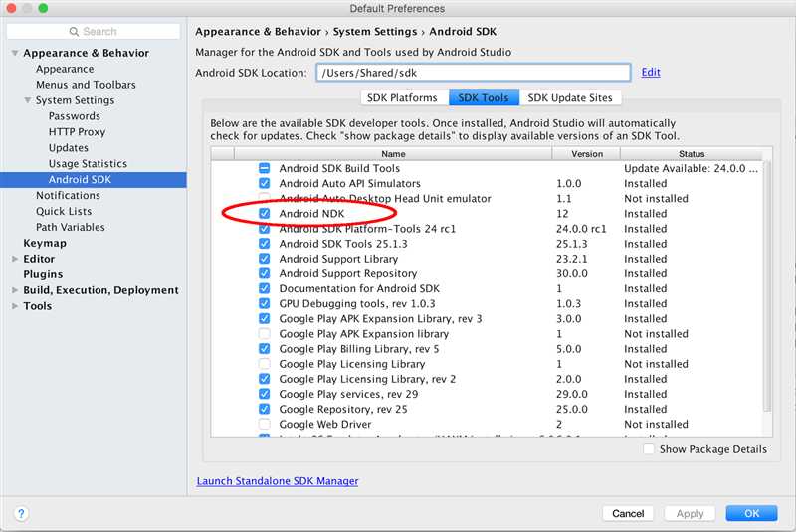Open the SDK Update Sites tab
Viewport: 796px width, 532px height.
pos(570,97)
